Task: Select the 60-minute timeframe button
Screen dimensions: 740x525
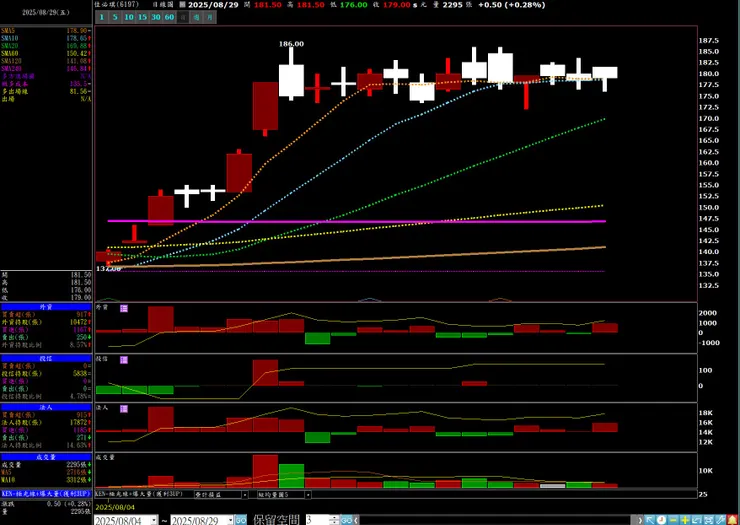Action: 169,17
